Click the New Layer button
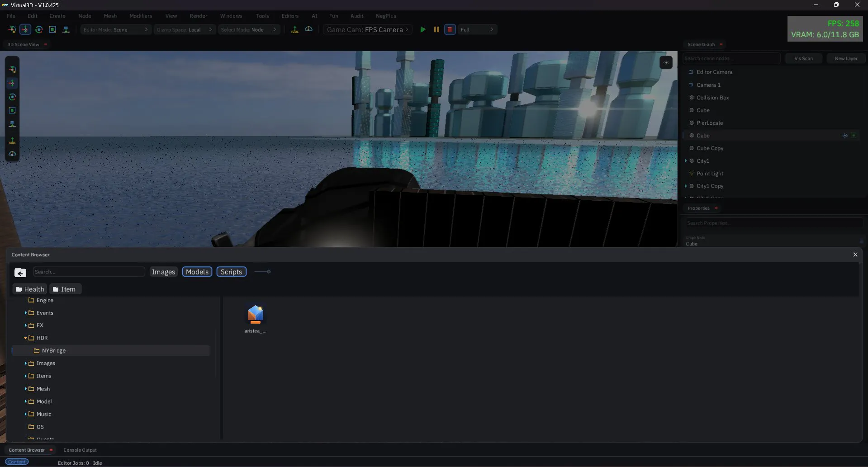The image size is (868, 467). pos(846,58)
